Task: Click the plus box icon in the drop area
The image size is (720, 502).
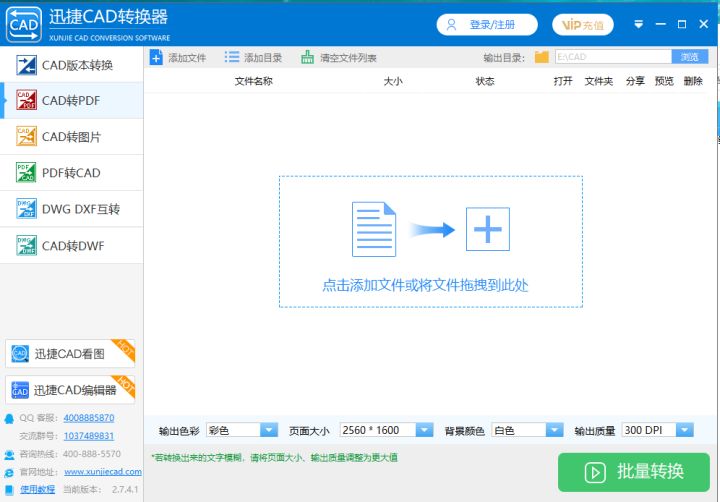Action: pyautogui.click(x=488, y=229)
